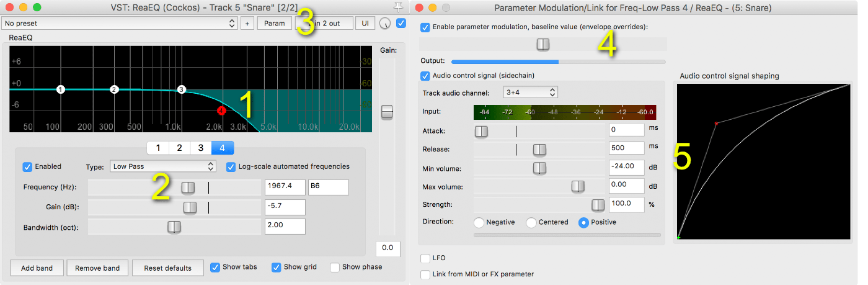This screenshot has width=868, height=285.
Task: Click the Add band button
Action: coord(37,268)
